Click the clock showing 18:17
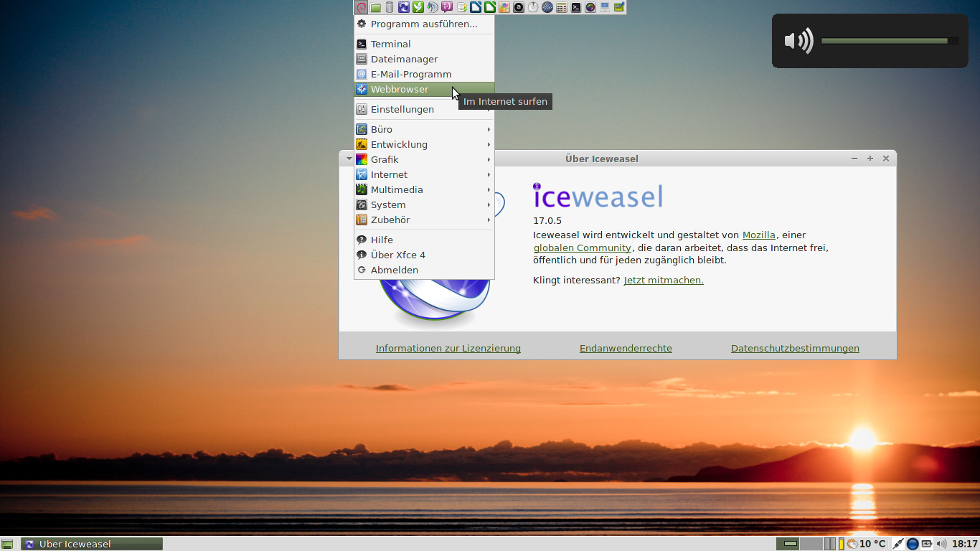980x551 pixels. 965,544
